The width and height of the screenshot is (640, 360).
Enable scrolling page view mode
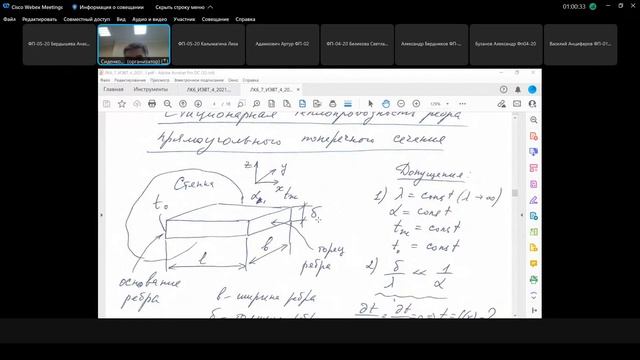pos(348,104)
